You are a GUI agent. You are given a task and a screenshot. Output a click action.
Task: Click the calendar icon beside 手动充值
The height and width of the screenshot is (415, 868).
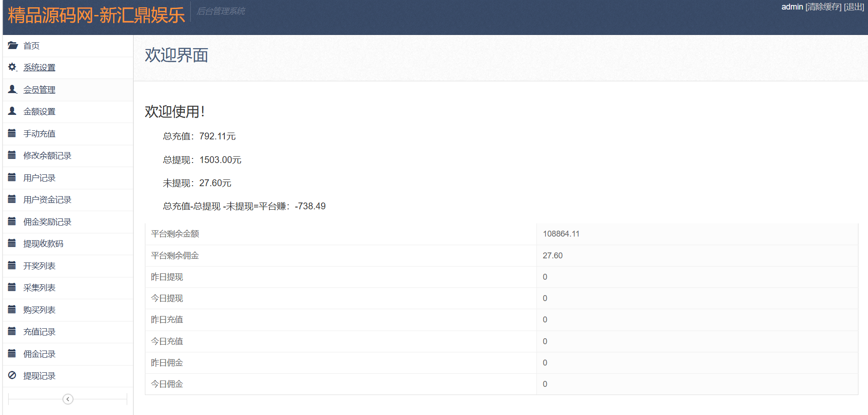pyautogui.click(x=12, y=133)
